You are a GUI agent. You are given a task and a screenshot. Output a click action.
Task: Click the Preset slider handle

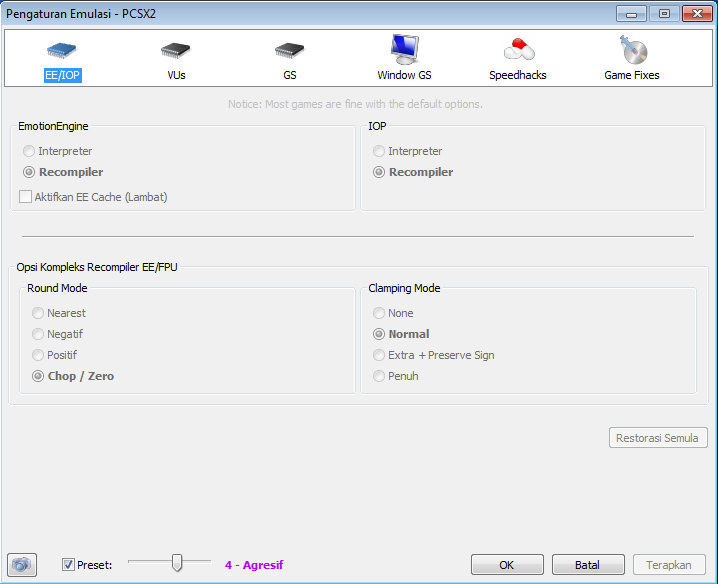tap(177, 563)
